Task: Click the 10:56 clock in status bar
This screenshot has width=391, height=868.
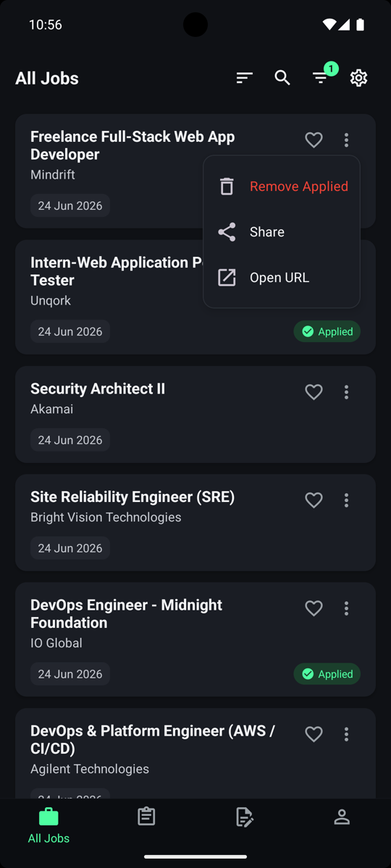Action: 45,25
